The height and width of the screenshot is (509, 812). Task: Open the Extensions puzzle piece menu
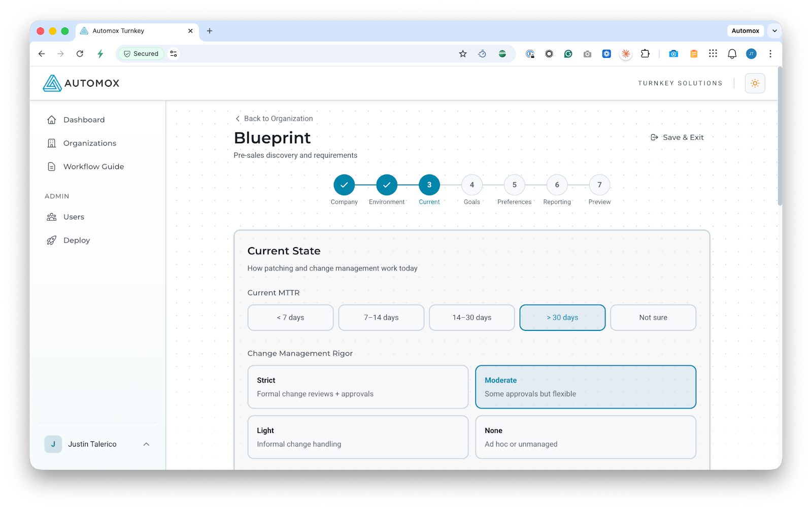(645, 54)
